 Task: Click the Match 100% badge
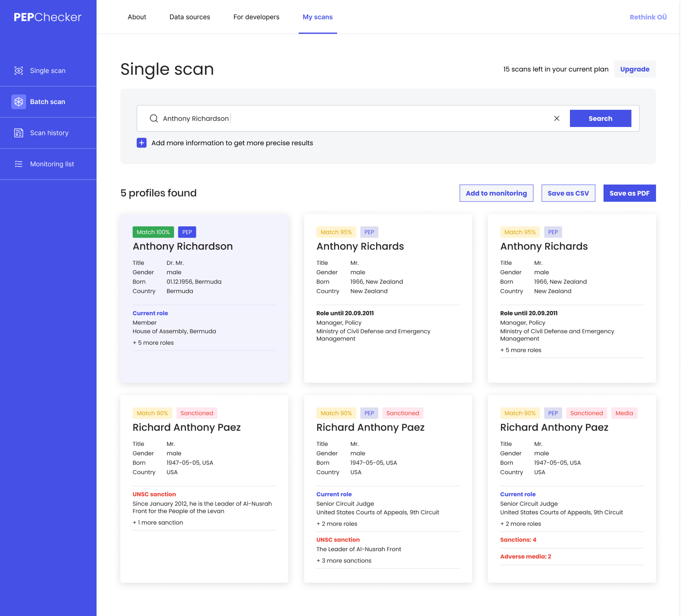click(153, 232)
